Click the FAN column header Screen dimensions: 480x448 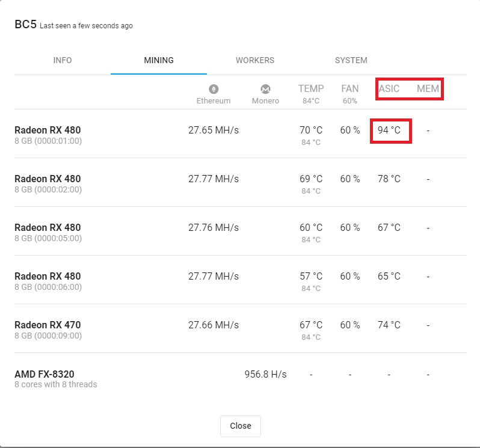tap(350, 89)
